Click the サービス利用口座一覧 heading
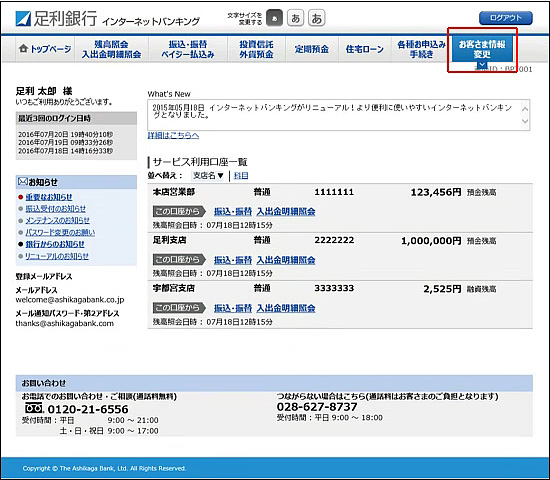The width and height of the screenshot is (550, 480). 200,162
